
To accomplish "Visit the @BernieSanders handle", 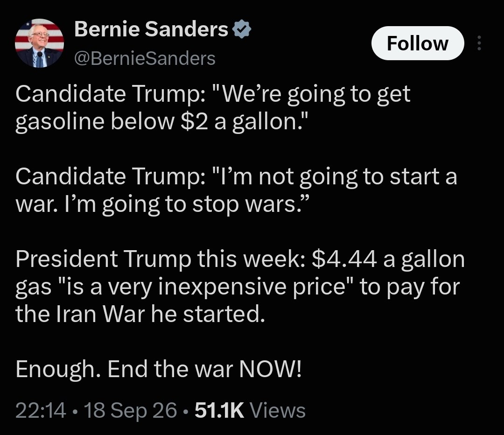I will [145, 58].
